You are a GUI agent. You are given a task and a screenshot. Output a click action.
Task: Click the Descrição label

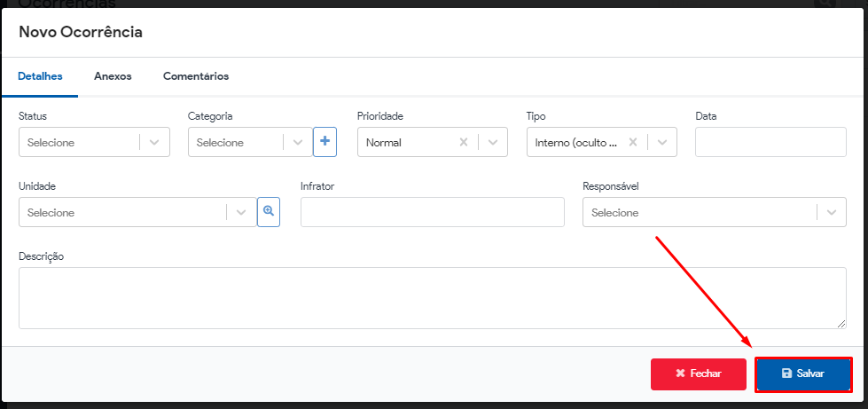pos(42,256)
